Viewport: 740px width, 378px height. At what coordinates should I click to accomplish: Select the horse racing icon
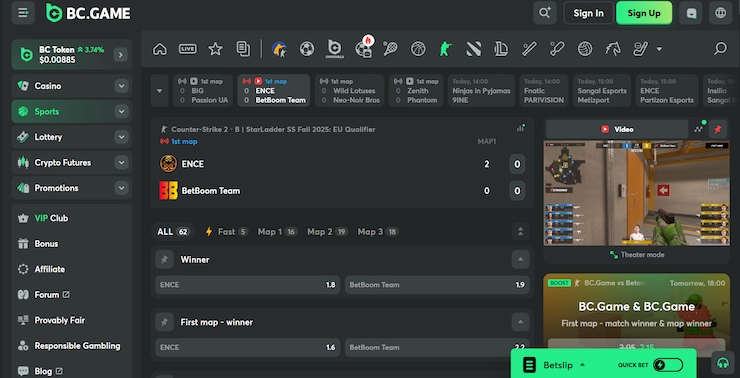(613, 49)
